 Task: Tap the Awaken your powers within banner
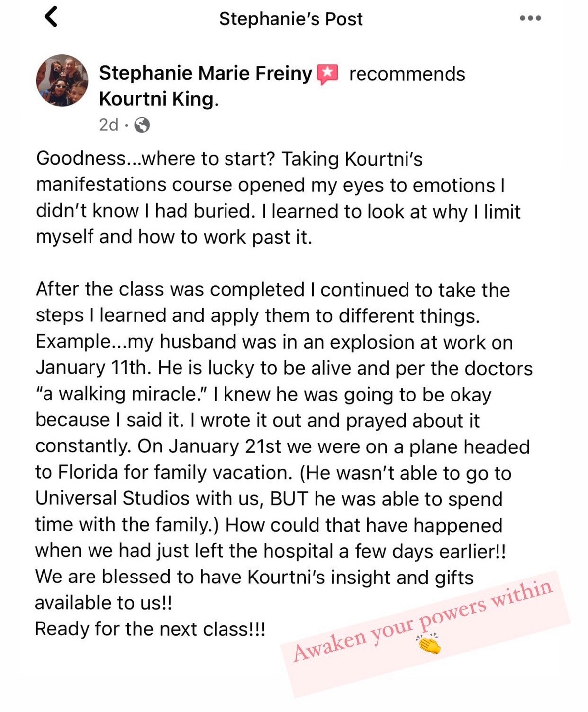pos(424,634)
